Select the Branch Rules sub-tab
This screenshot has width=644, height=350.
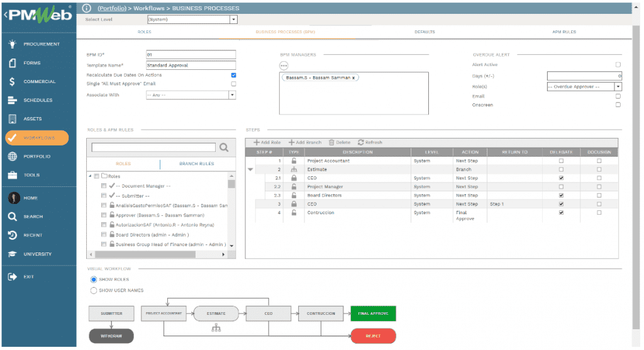tap(197, 164)
